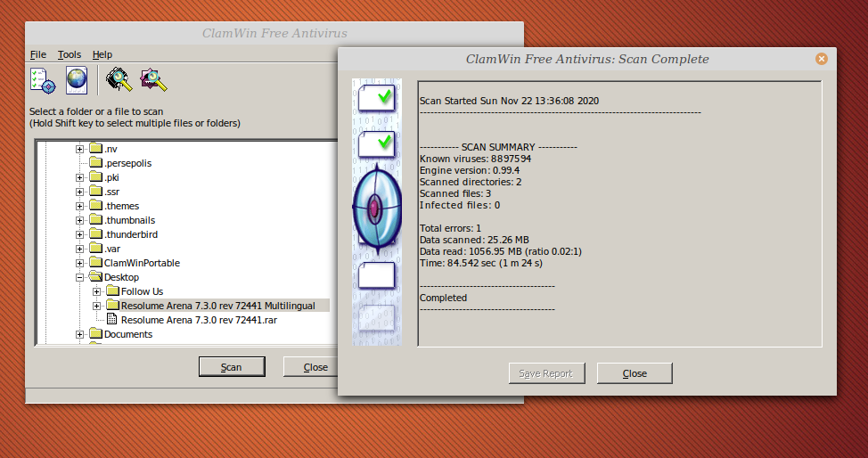Click the Desktop open-folder icon

95,277
